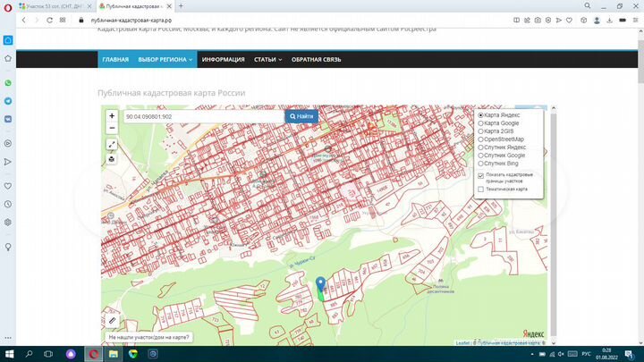Toggle cadastral boundaries checkbox
Viewport: 644px width, 362px height.
coord(481,176)
